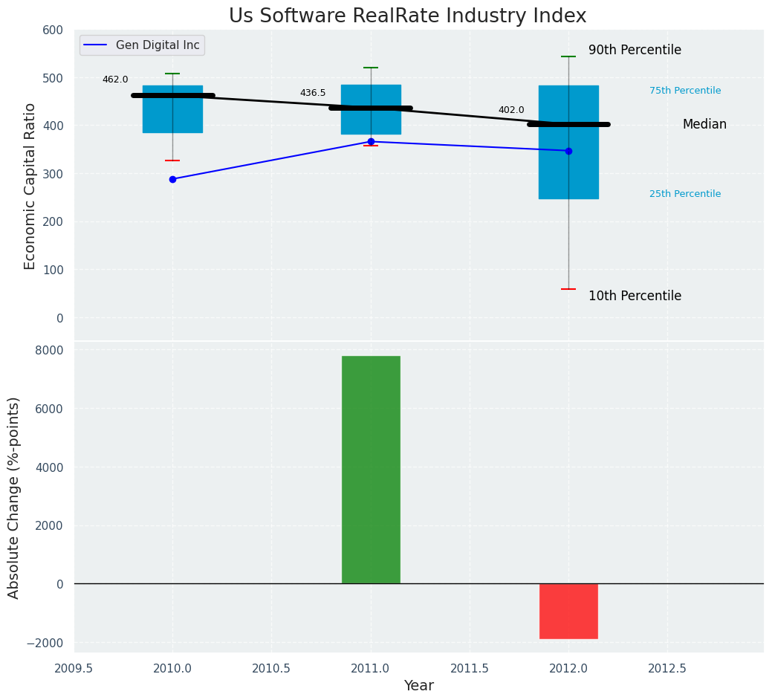Click the red 2012 absolute change bar

[x=568, y=611]
